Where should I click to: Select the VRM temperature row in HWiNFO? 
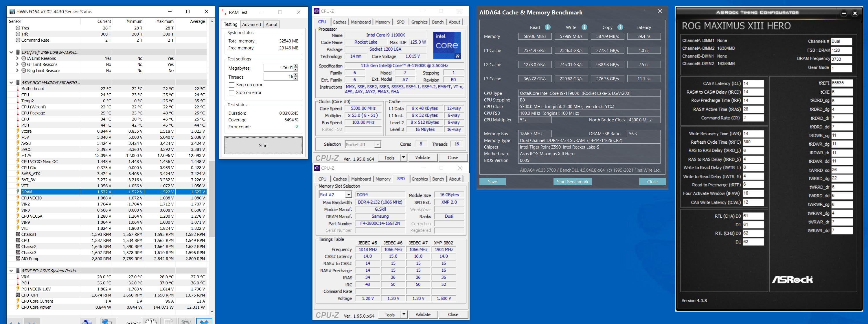click(x=107, y=277)
